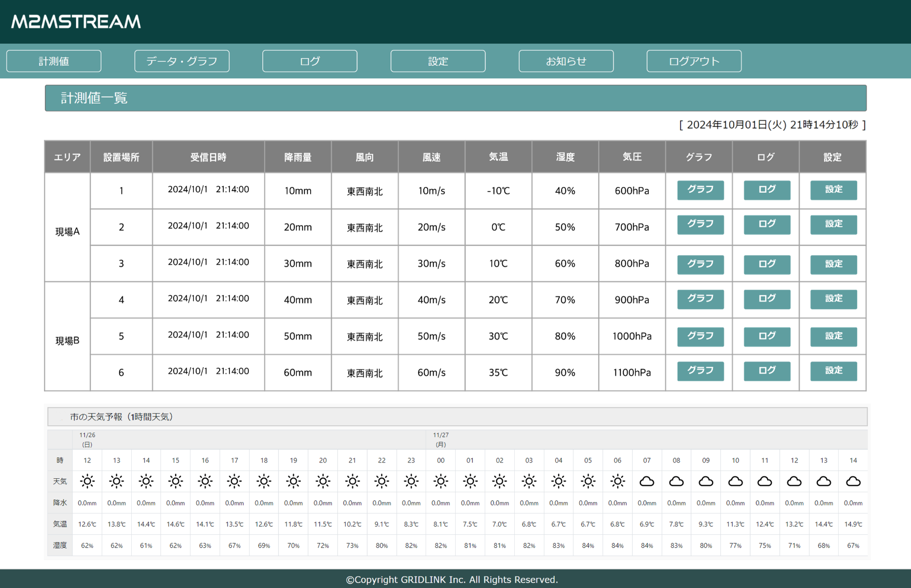Click the 11/27 (月) date label
Screen dimensions: 911x588
[x=441, y=439]
